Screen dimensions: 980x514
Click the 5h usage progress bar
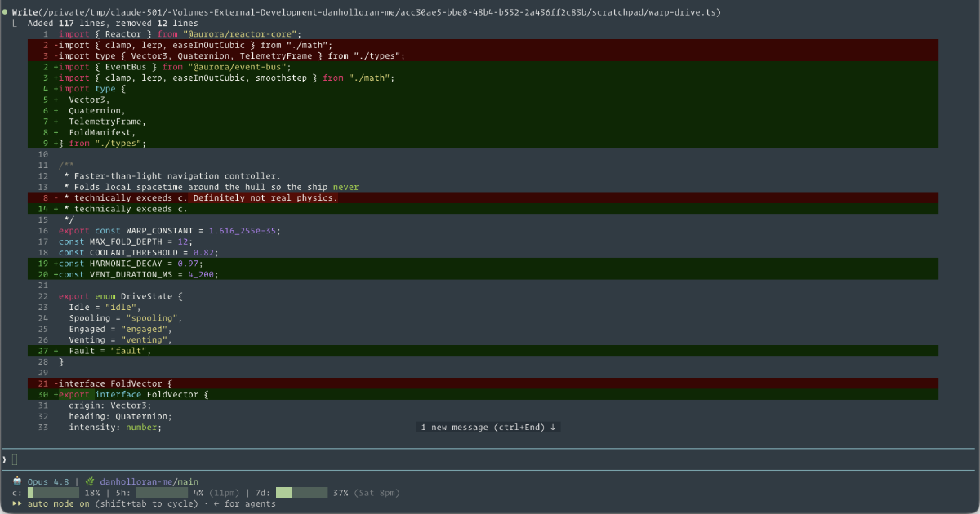pyautogui.click(x=162, y=493)
